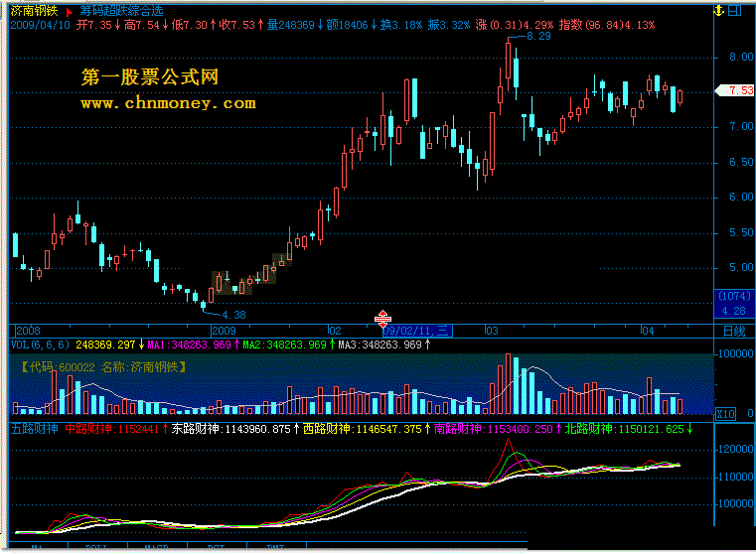Click the 4.38 low price label
The image size is (756, 554).
(233, 315)
